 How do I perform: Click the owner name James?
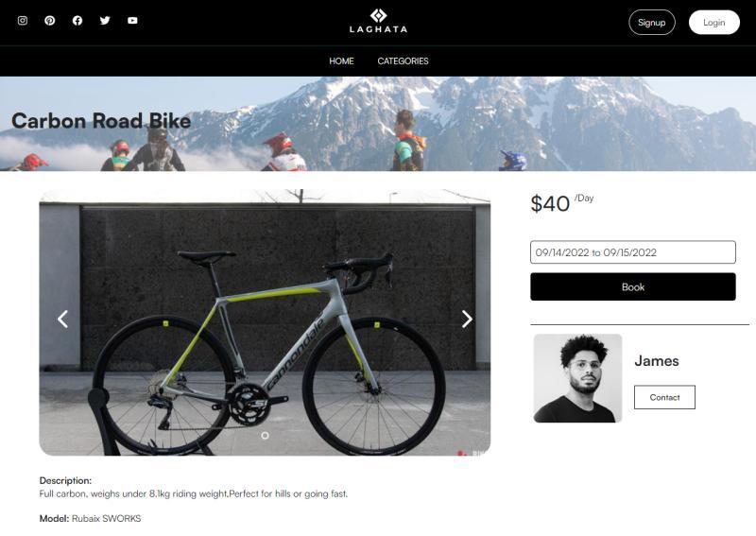click(x=657, y=361)
